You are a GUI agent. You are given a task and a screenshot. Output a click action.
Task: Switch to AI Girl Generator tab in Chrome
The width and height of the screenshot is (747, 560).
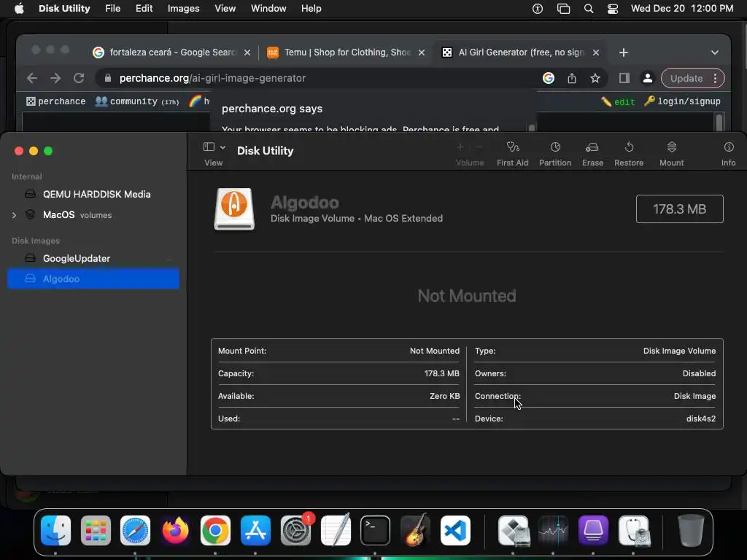[x=521, y=52]
